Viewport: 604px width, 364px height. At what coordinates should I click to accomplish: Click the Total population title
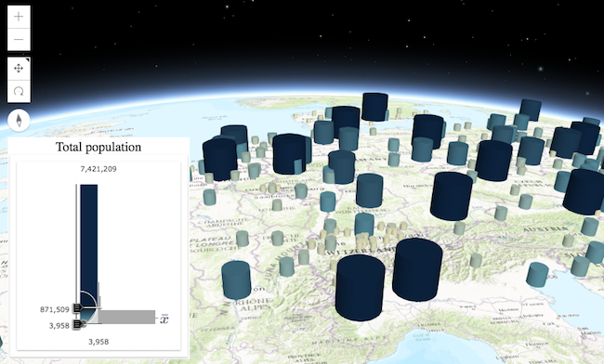tap(98, 147)
